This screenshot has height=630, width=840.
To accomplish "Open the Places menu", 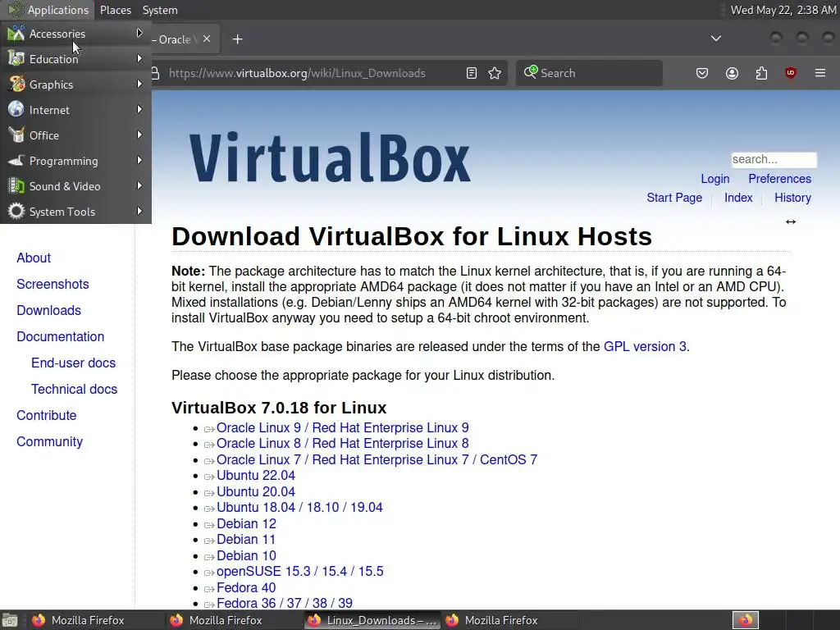I will (115, 10).
